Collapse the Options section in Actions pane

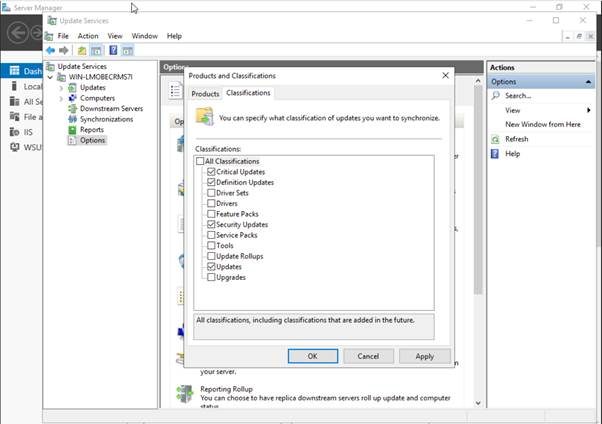588,82
